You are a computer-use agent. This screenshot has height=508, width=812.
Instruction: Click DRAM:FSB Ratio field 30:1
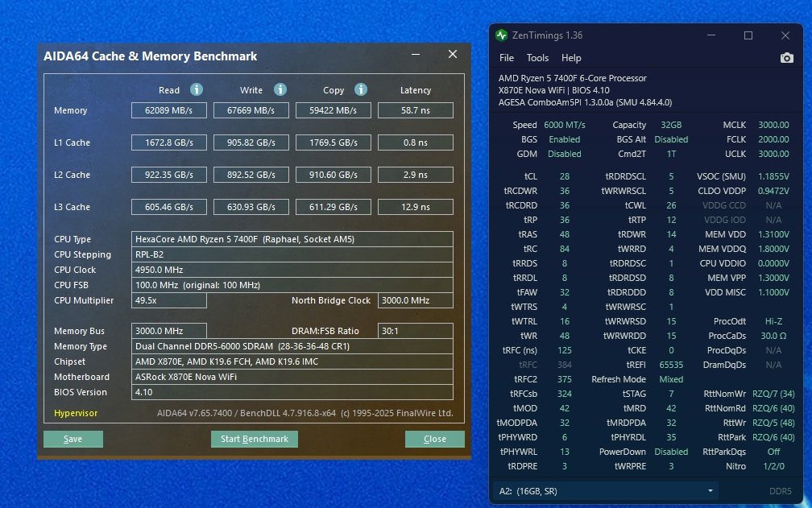point(416,331)
